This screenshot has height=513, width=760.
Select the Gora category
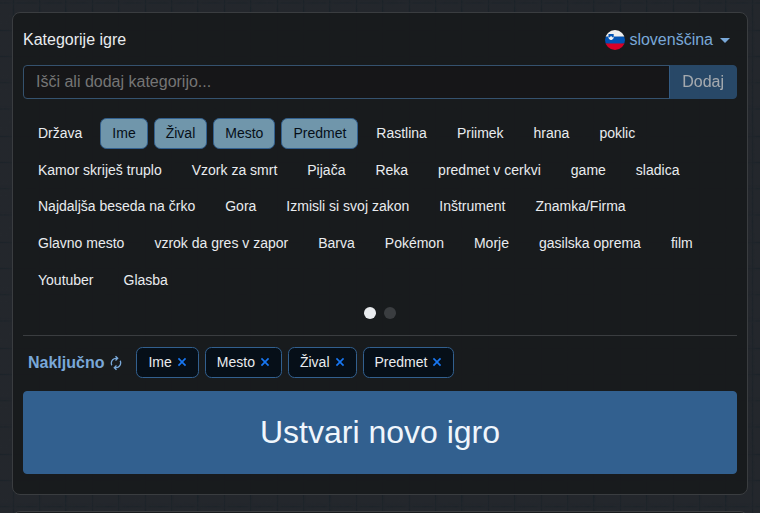point(240,206)
